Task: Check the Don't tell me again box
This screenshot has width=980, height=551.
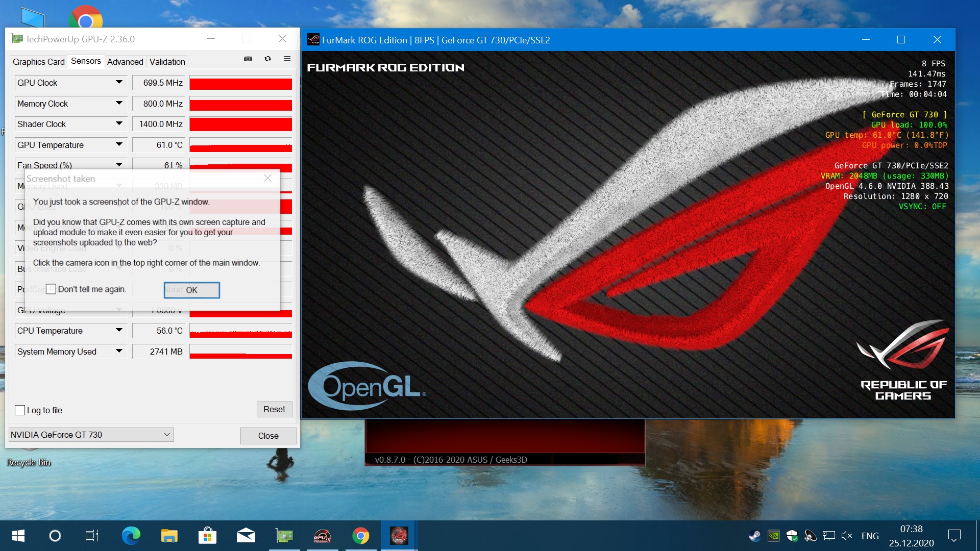Action: pyautogui.click(x=51, y=289)
